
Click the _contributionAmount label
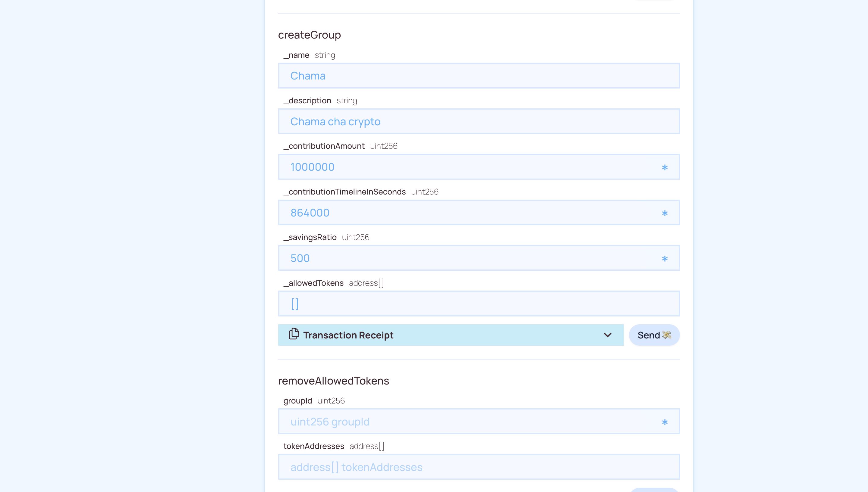[324, 146]
